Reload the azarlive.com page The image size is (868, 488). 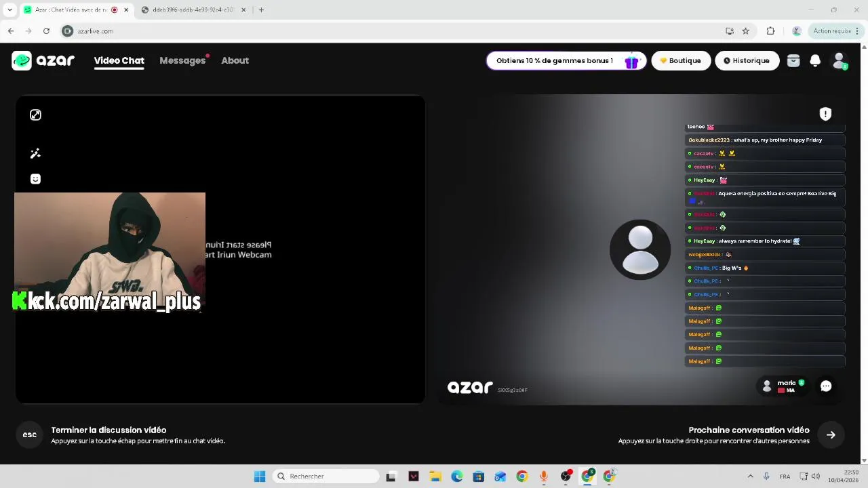(46, 30)
